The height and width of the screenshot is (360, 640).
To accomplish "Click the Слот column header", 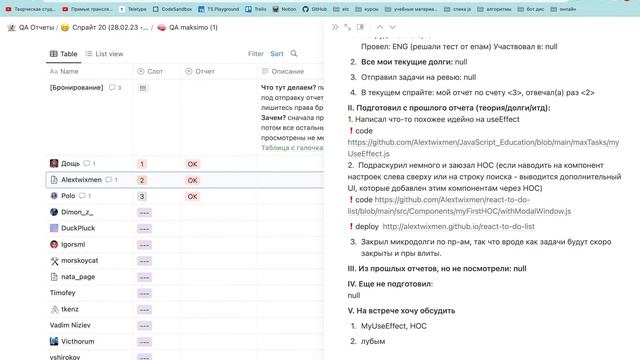I will 150,71.
